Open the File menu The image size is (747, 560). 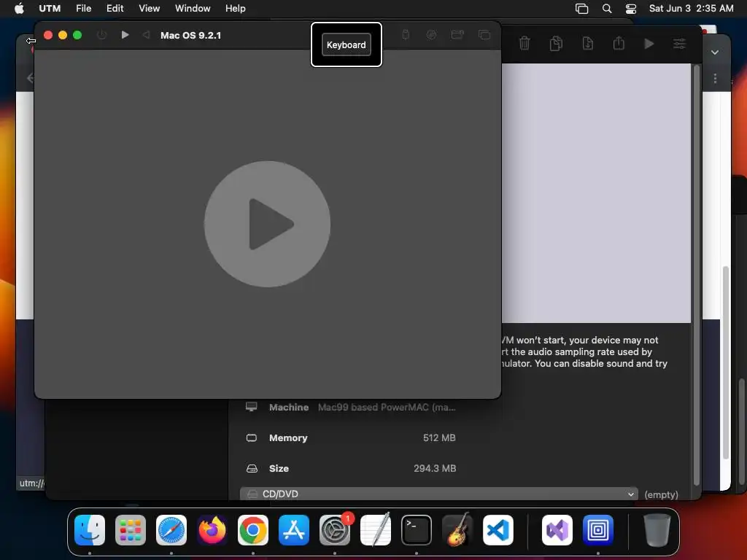[83, 8]
